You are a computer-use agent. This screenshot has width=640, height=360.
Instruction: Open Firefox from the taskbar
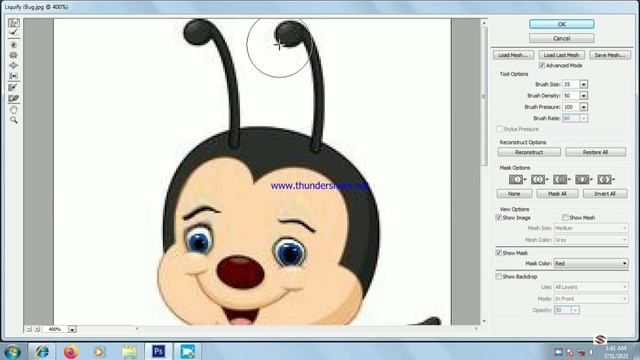pos(71,352)
